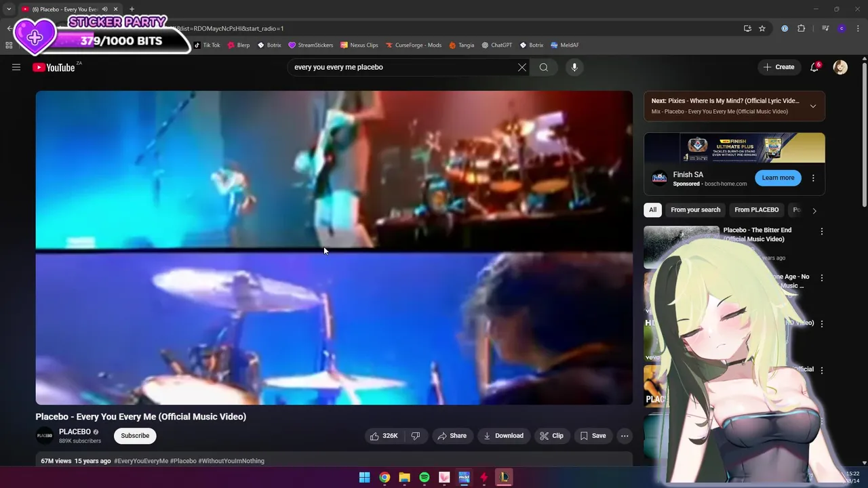Click the #EveryYouEveryMe hashtag
This screenshot has width=868, height=488.
141,461
